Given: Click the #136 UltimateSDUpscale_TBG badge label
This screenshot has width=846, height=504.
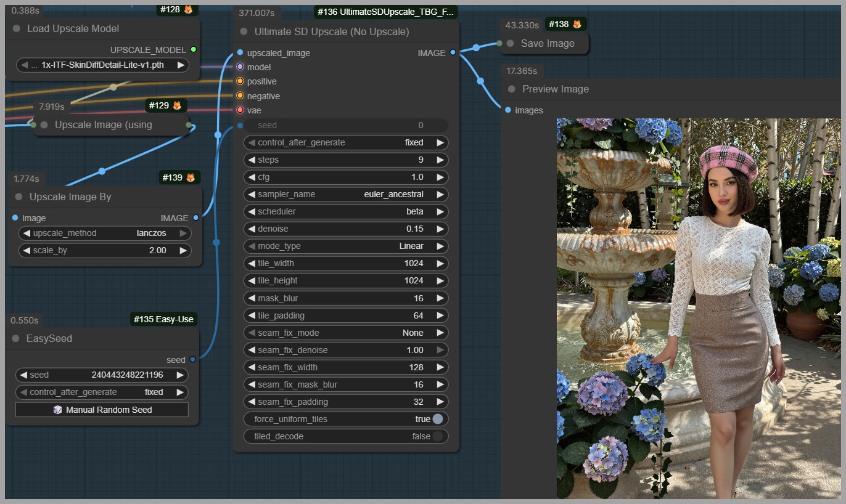Looking at the screenshot, I should tap(385, 12).
